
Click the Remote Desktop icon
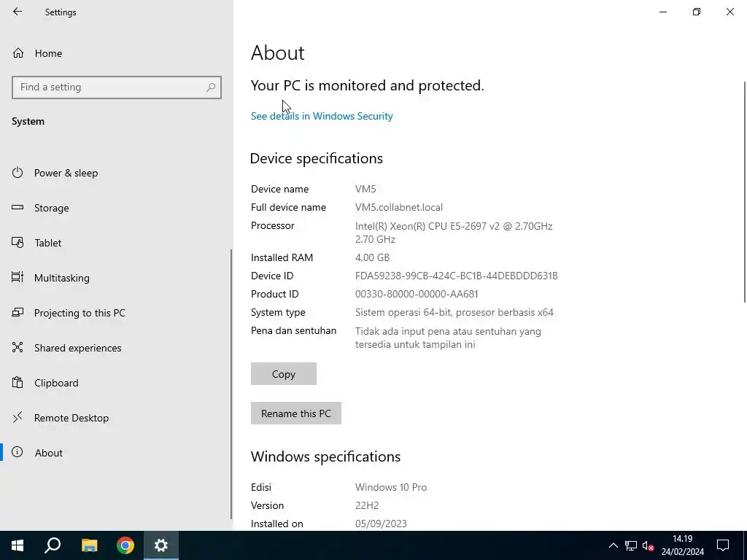(x=18, y=418)
